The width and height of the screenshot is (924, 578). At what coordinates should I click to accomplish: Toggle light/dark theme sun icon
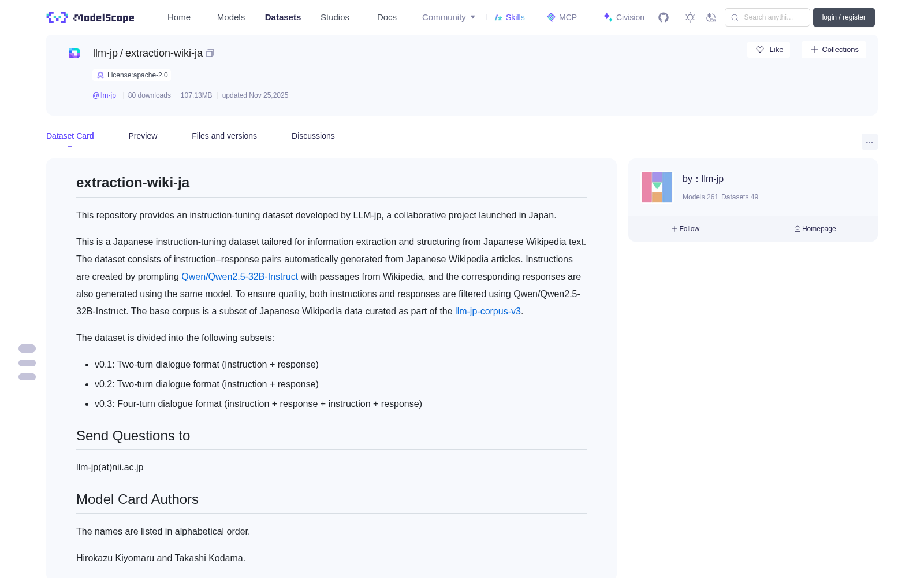(x=690, y=17)
